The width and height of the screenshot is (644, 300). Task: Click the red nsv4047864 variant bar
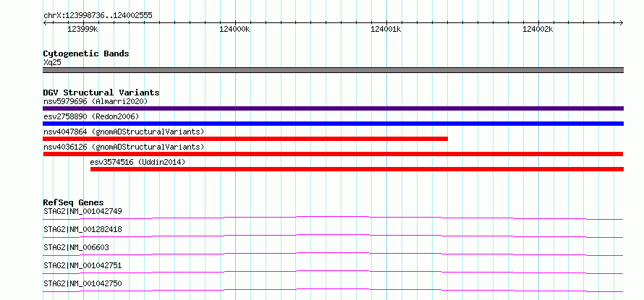tap(245, 139)
